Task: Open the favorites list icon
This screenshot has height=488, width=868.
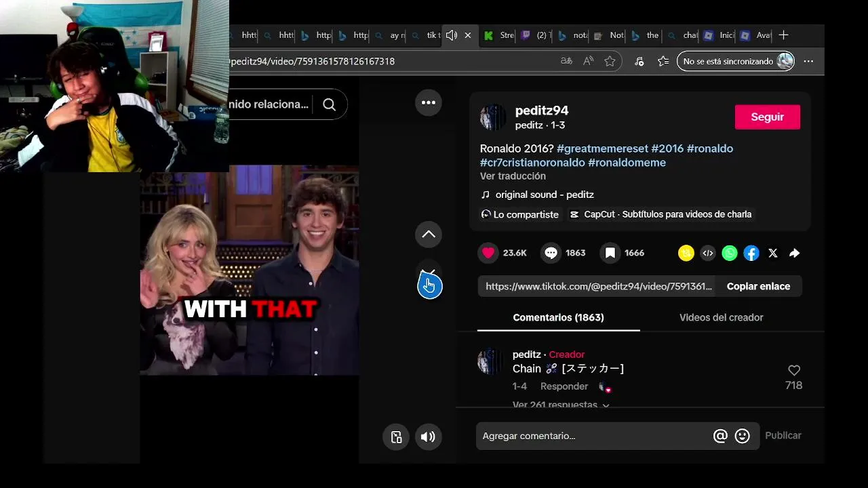Action: click(x=663, y=61)
